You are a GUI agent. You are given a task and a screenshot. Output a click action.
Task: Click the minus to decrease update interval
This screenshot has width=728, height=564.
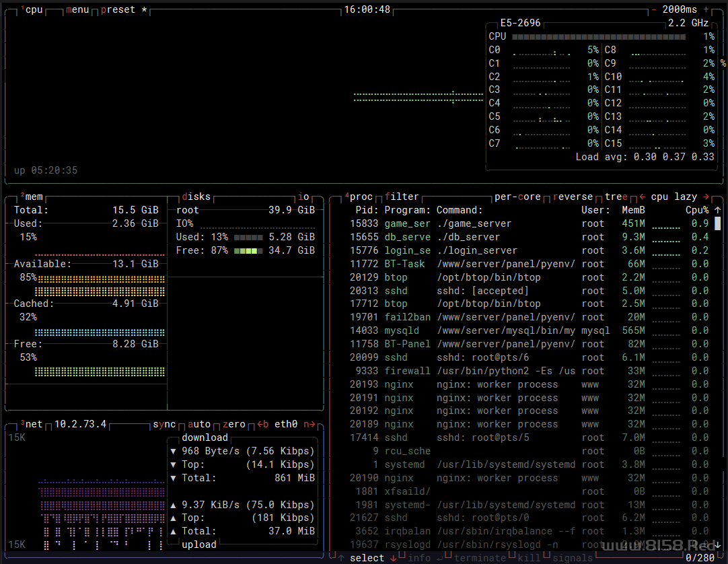pos(653,9)
